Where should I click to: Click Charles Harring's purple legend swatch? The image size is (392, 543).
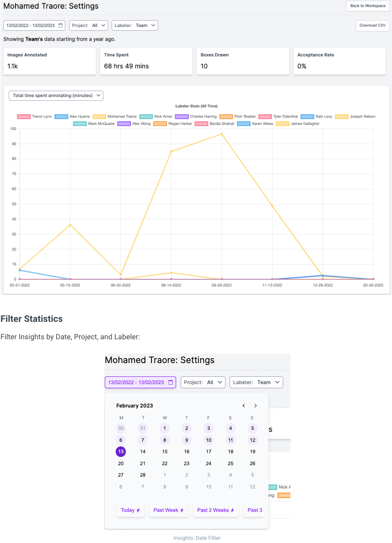point(181,116)
